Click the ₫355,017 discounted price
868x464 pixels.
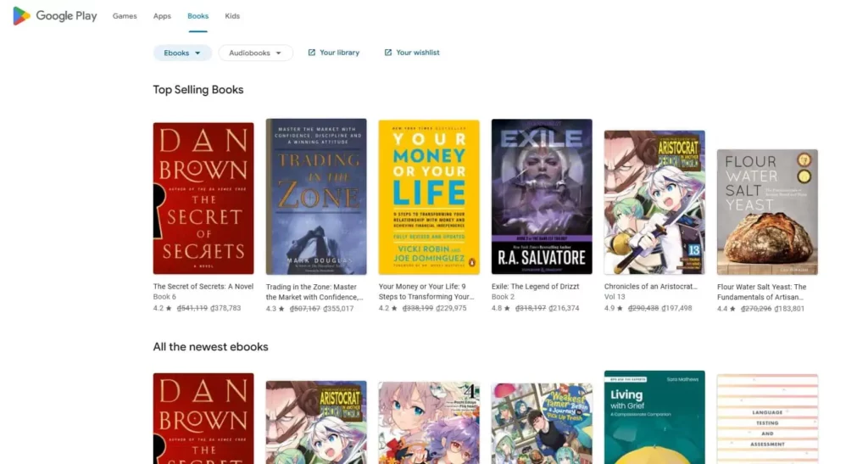click(x=338, y=309)
